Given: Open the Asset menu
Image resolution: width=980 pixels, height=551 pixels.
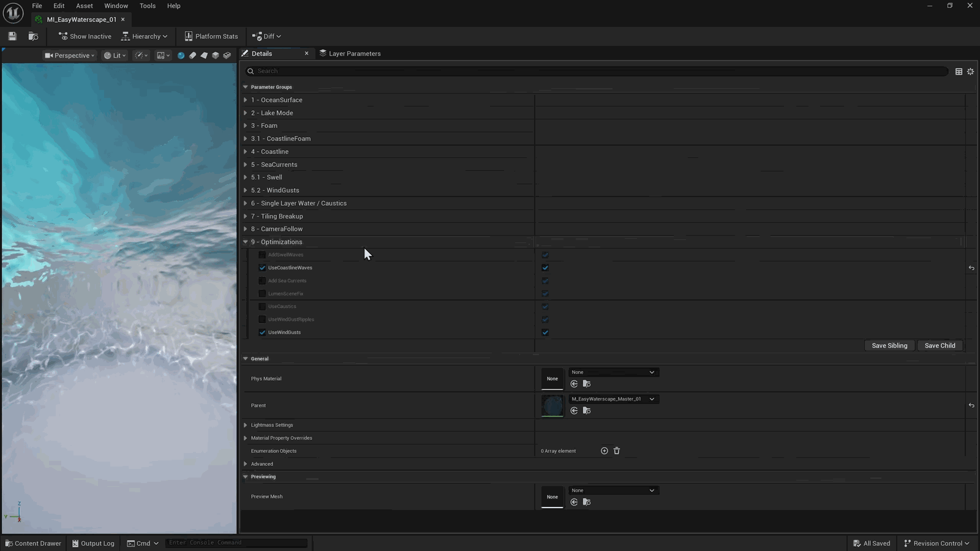Looking at the screenshot, I should pyautogui.click(x=85, y=6).
